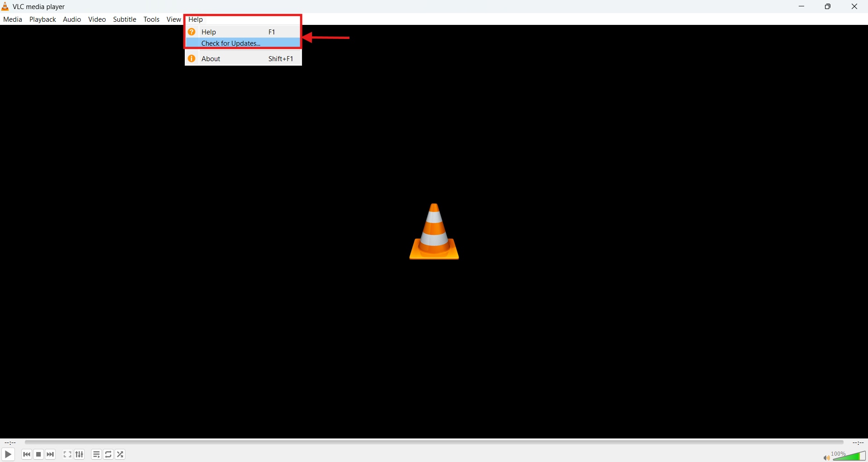Open the About dialog from Help menu

(x=211, y=58)
